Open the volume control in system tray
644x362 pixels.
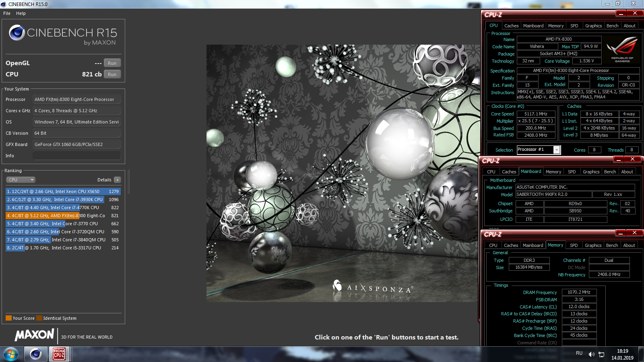tap(591, 354)
